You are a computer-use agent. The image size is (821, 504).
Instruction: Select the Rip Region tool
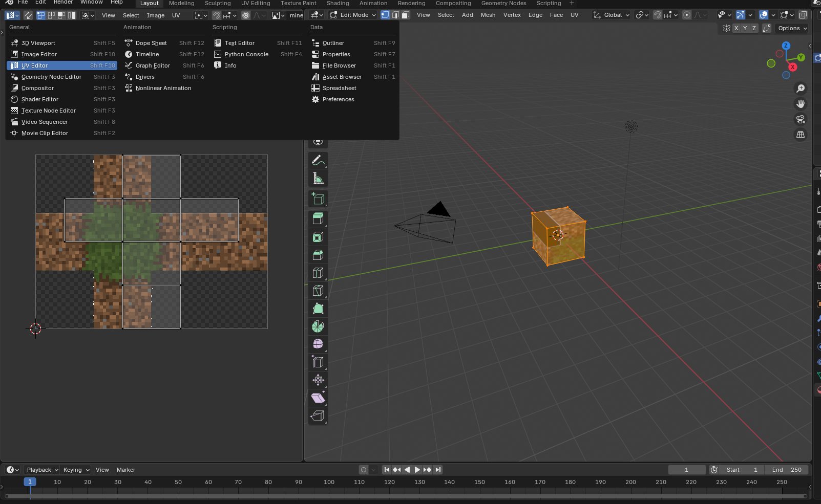[318, 415]
